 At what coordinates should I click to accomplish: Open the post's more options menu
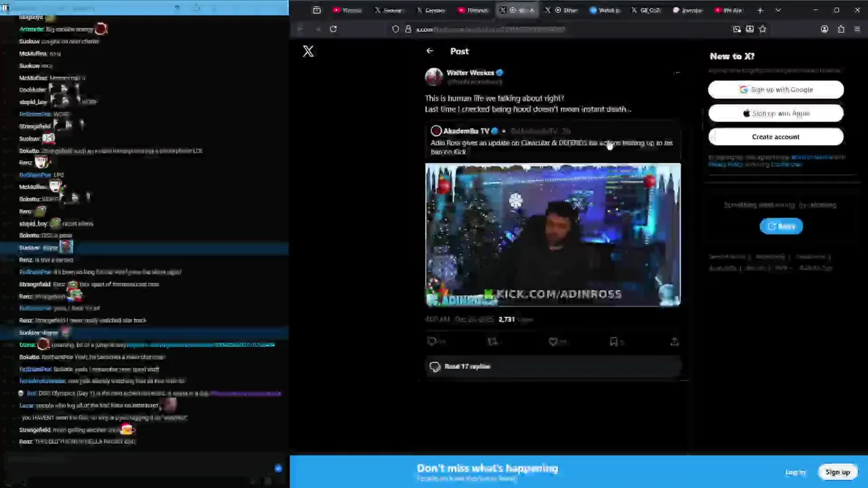676,73
